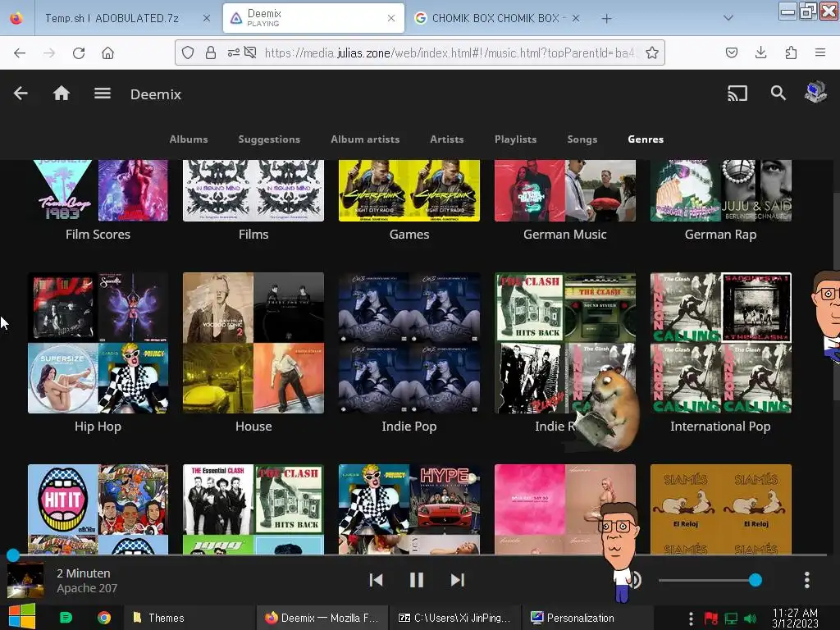Viewport: 840px width, 630px height.
Task: Click the Voodoo Sonic album cover
Action: click(218, 308)
